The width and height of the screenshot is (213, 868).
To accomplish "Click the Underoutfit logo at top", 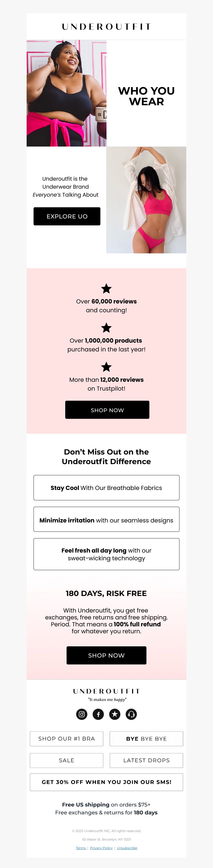I will tap(106, 27).
